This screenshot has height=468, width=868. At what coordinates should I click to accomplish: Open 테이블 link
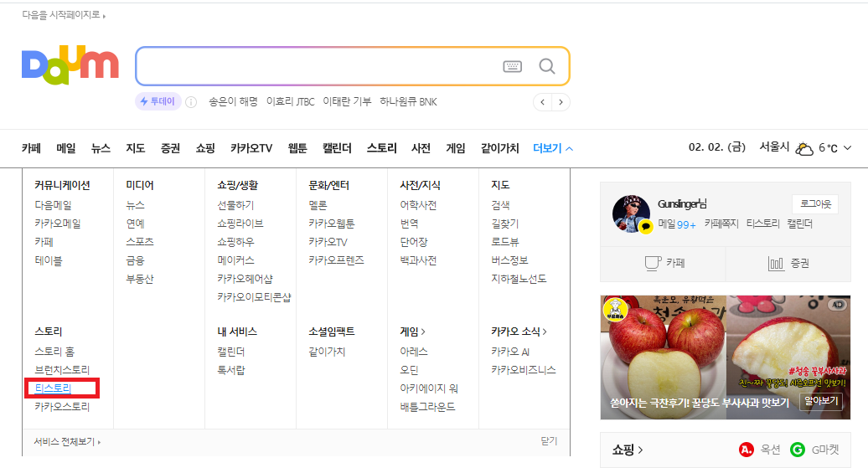(x=48, y=260)
